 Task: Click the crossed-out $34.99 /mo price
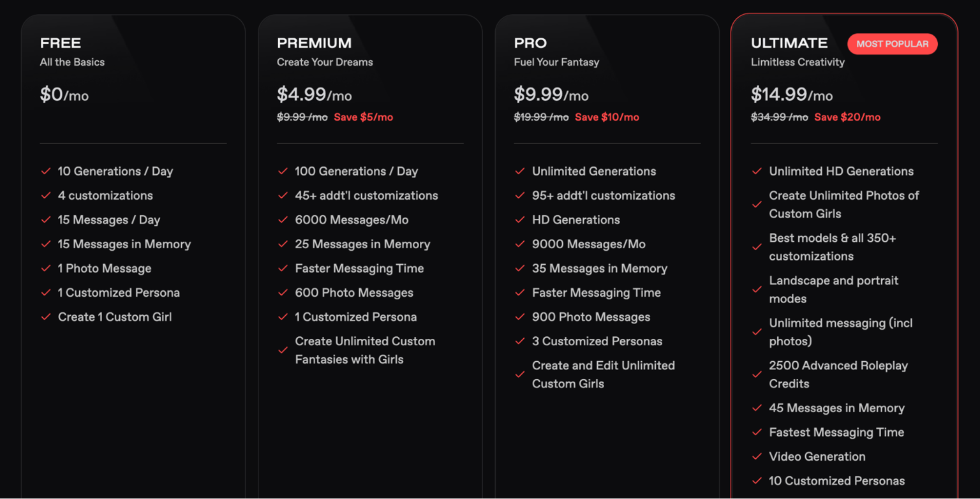coord(779,117)
